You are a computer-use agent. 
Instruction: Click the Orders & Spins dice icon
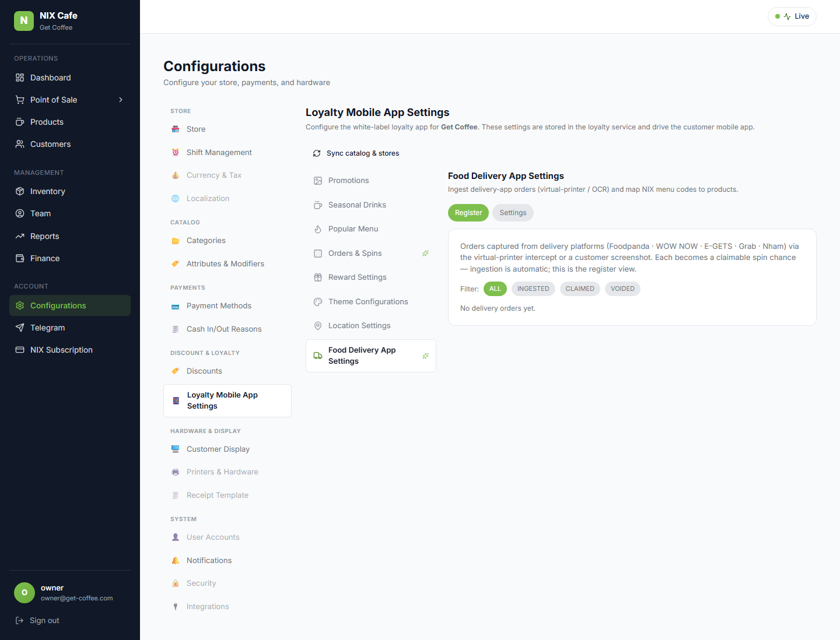(x=318, y=254)
